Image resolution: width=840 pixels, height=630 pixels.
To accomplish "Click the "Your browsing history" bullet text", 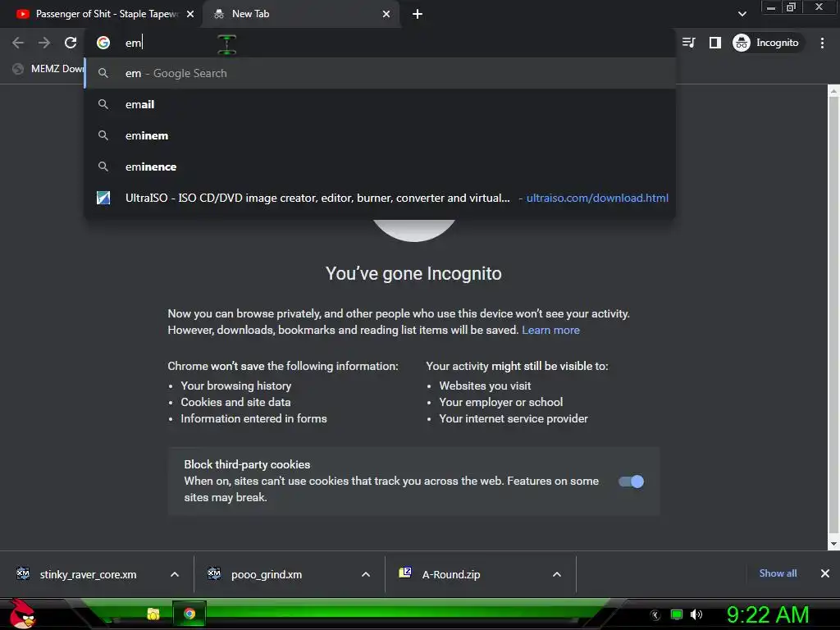I will (235, 386).
